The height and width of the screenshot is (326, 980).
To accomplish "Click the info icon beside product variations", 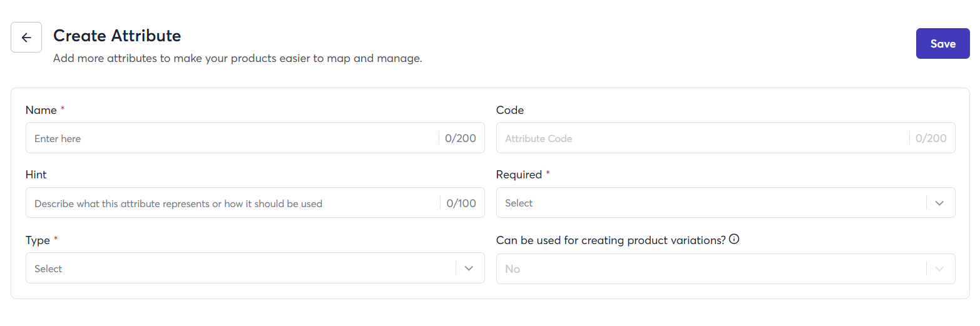I will coord(735,239).
